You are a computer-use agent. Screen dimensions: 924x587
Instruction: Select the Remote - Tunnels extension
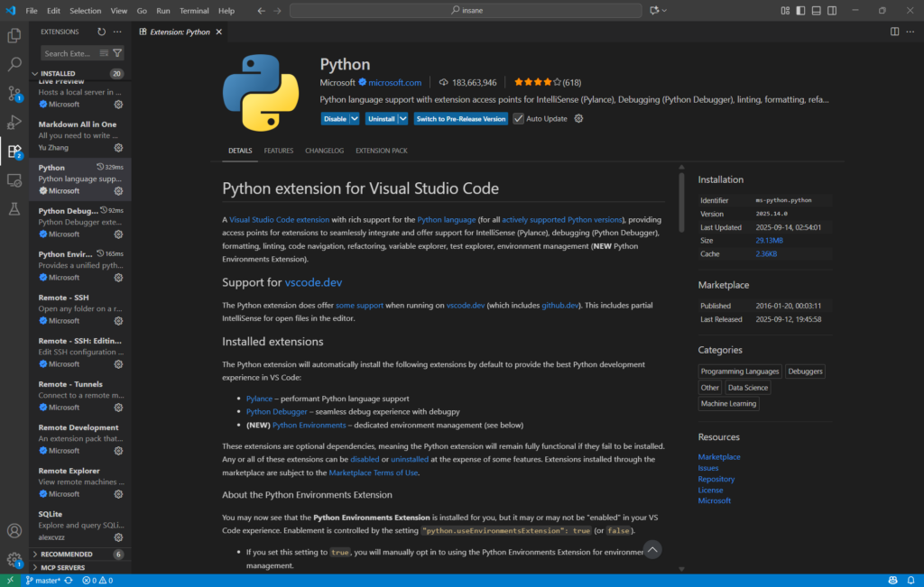pos(80,395)
